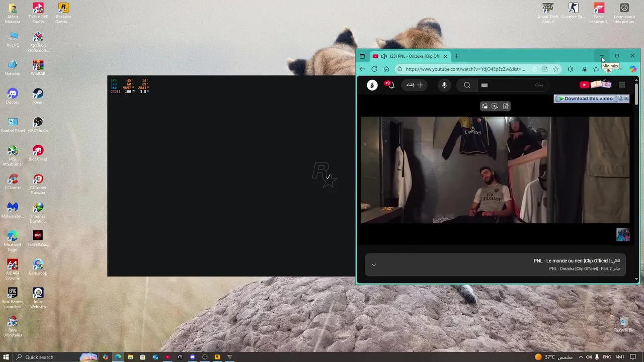Select the OBS Studio desktop icon
Image resolution: width=644 pixels, height=362 pixels.
[38, 125]
